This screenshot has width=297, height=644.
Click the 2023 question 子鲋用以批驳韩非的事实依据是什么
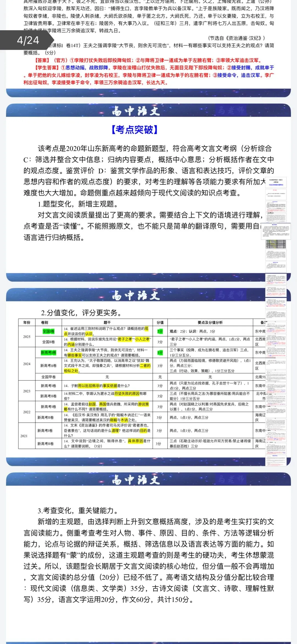point(97,386)
